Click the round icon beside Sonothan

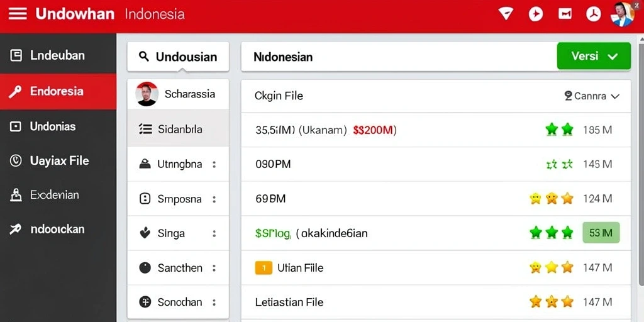pyautogui.click(x=145, y=303)
